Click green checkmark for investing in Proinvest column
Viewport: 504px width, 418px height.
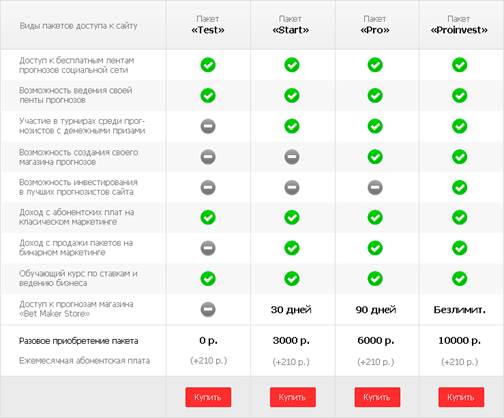[459, 187]
